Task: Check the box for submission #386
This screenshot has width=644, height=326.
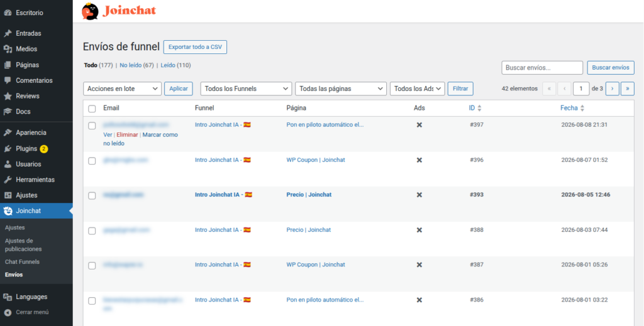Action: point(92,301)
